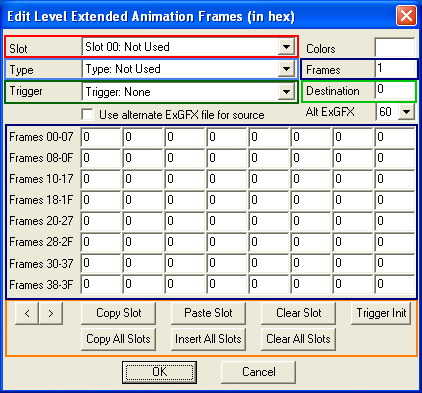Open the Type dropdown arrow
Viewport: 422px width, 393px height.
[x=286, y=69]
